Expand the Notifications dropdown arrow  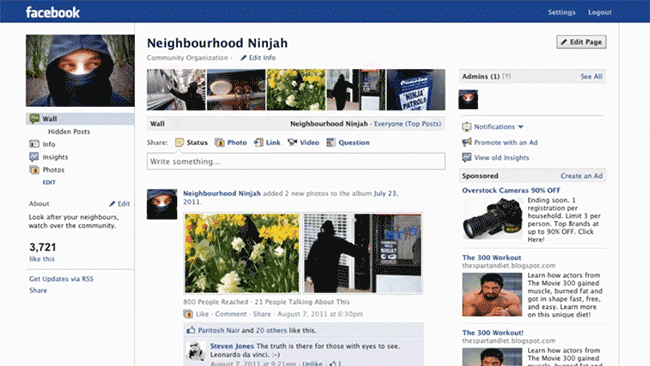coord(521,127)
